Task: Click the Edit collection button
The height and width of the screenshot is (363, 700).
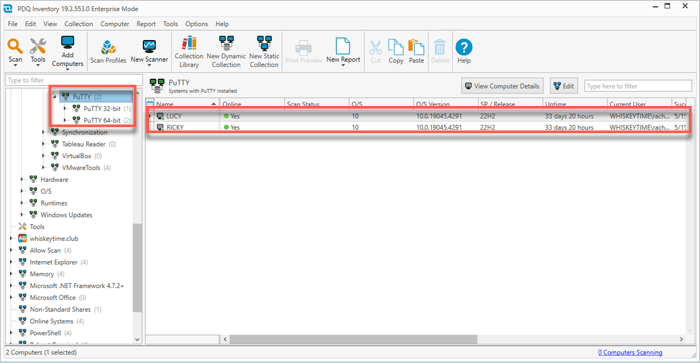Action: click(564, 86)
